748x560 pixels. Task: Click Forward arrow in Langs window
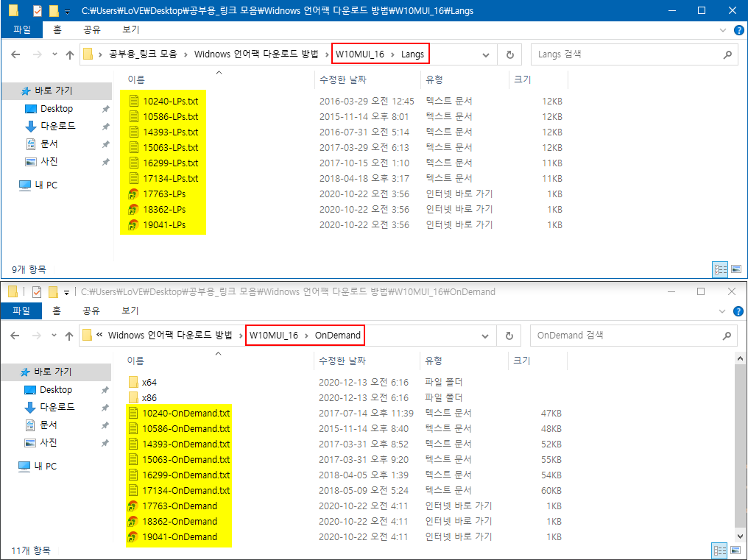pyautogui.click(x=37, y=54)
